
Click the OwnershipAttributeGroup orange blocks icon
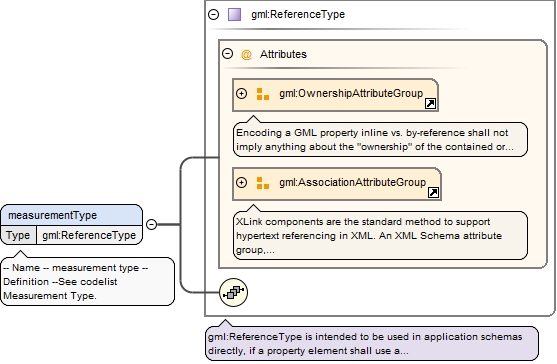(x=263, y=94)
